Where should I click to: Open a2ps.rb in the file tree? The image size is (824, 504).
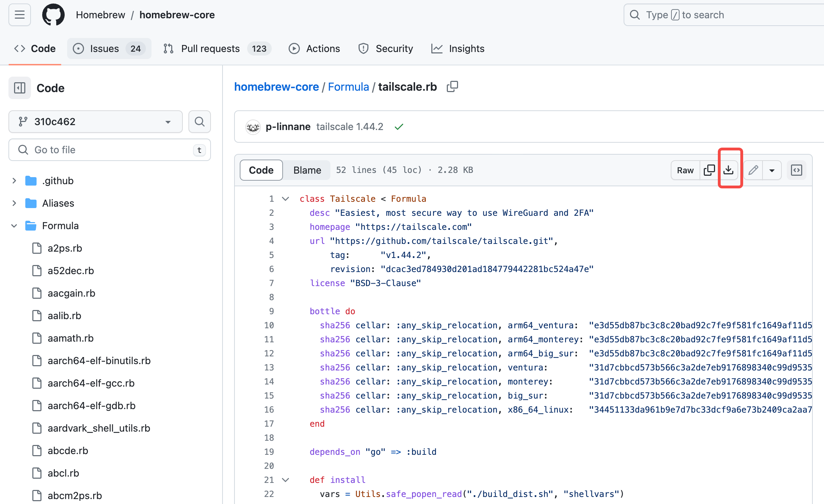65,248
